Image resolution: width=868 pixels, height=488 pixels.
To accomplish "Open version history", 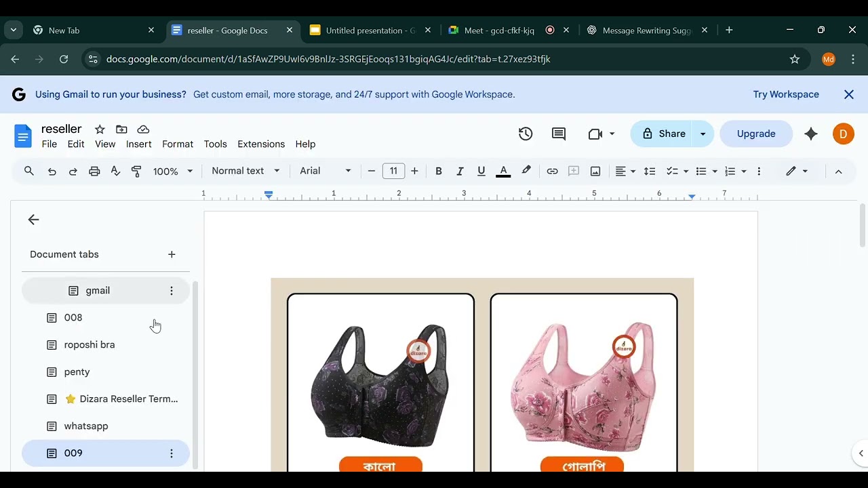I will coord(526,134).
